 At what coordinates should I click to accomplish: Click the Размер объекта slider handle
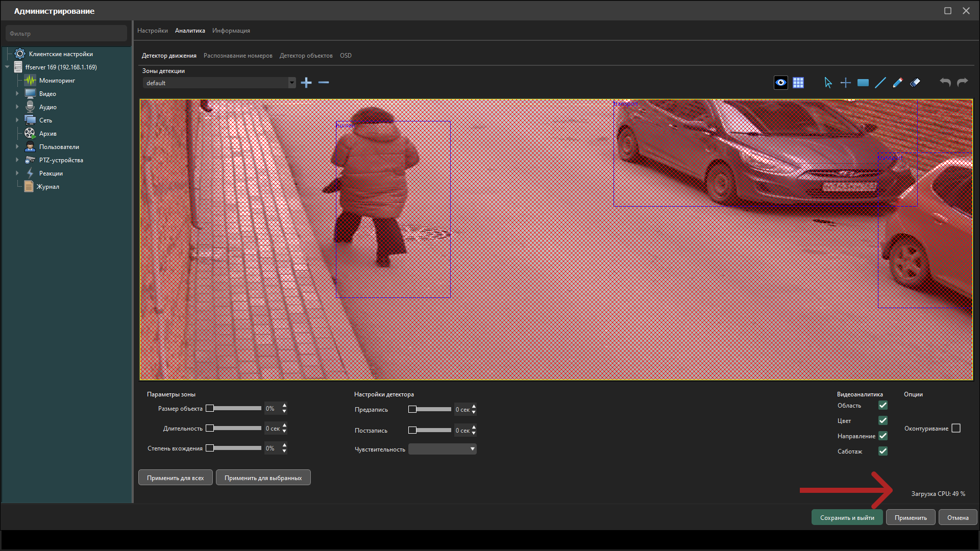tap(210, 408)
